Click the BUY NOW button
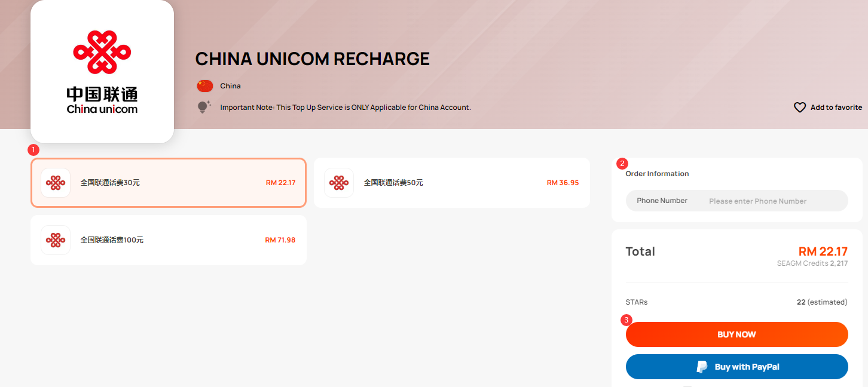 click(736, 334)
